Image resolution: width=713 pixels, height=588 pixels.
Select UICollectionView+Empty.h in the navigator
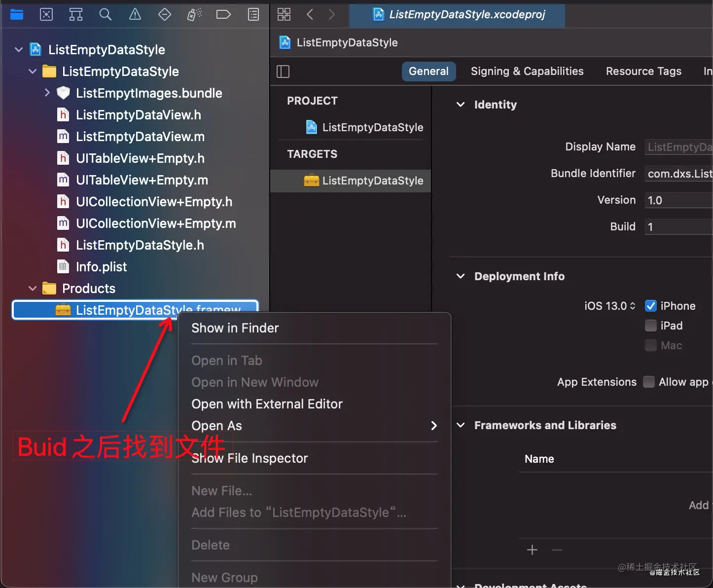click(x=154, y=202)
